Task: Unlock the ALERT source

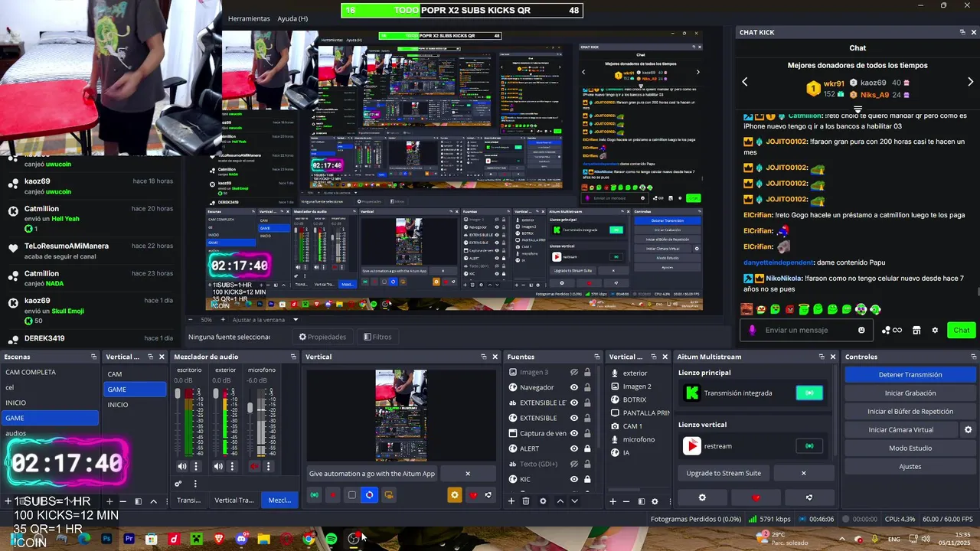Action: click(587, 448)
